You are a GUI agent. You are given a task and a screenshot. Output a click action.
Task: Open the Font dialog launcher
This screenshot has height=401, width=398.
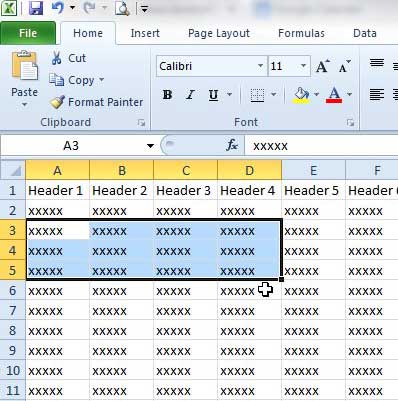[x=350, y=123]
